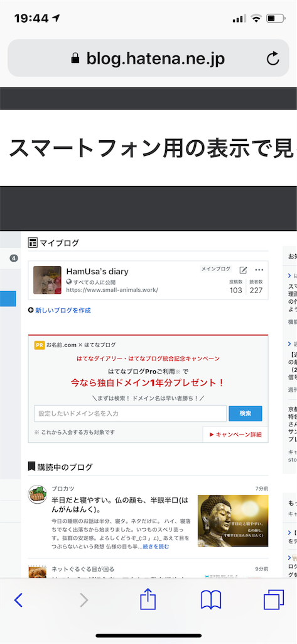Click 続きを読む link
The height and width of the screenshot is (644, 297).
[156, 547]
